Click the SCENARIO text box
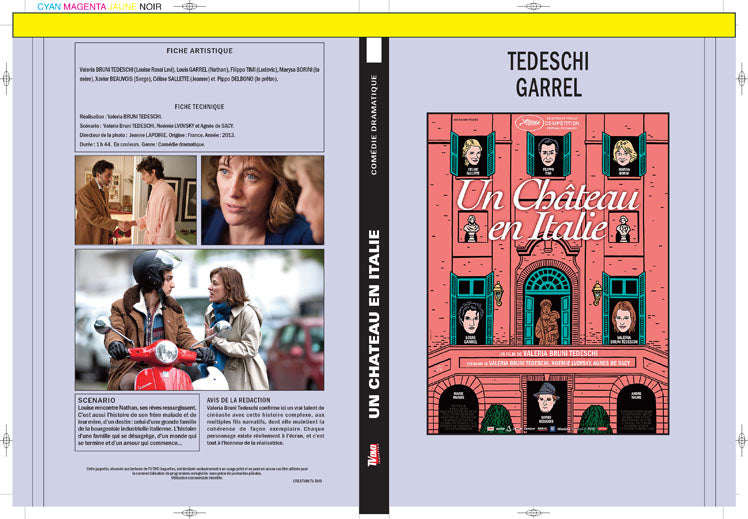748x519 pixels. point(137,422)
